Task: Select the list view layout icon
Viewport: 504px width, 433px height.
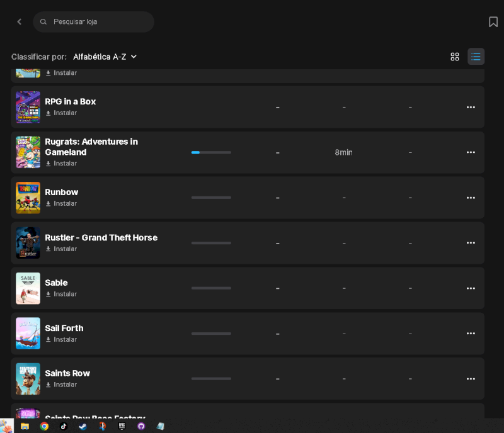Action: [x=476, y=57]
